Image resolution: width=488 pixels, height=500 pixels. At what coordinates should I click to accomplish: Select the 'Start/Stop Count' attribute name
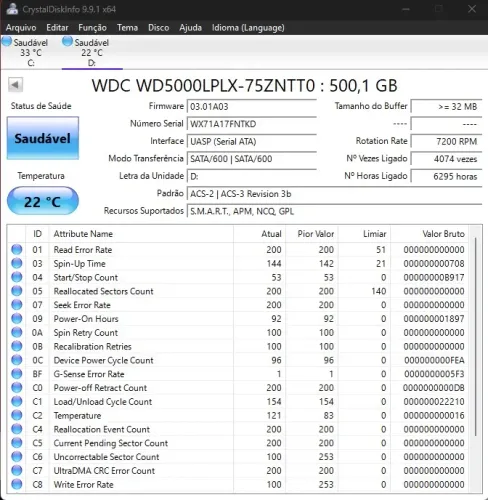click(x=86, y=277)
